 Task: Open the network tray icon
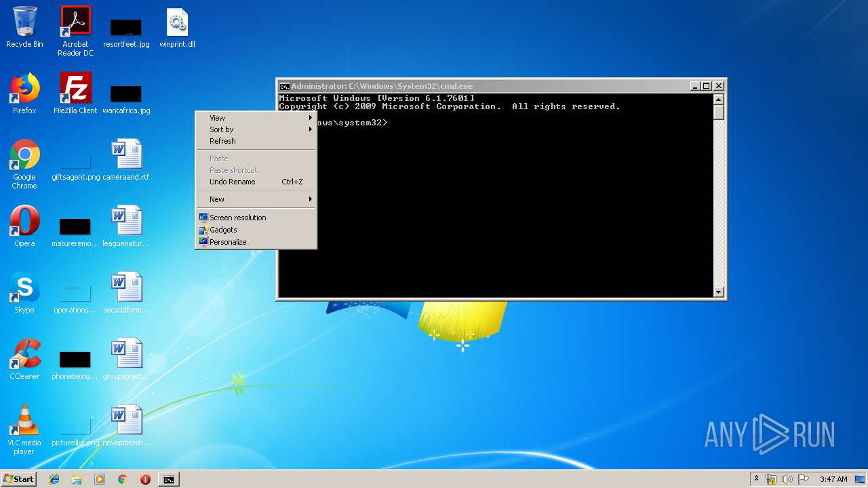coord(771,479)
